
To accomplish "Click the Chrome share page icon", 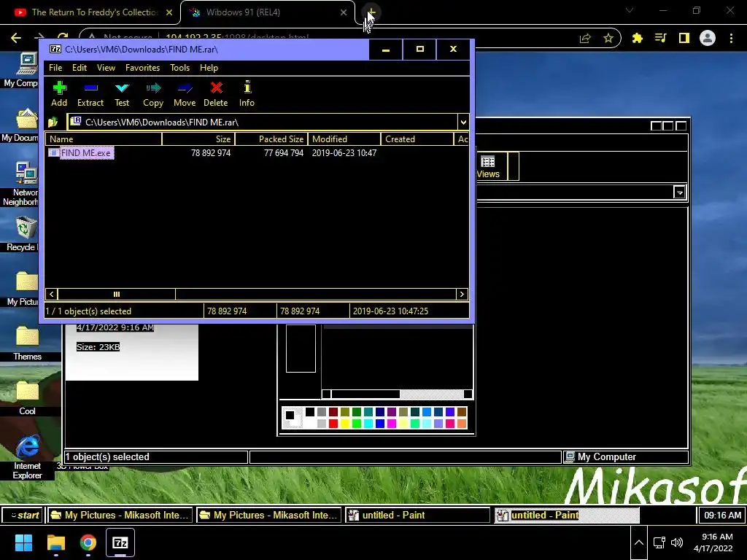I will 585,39.
